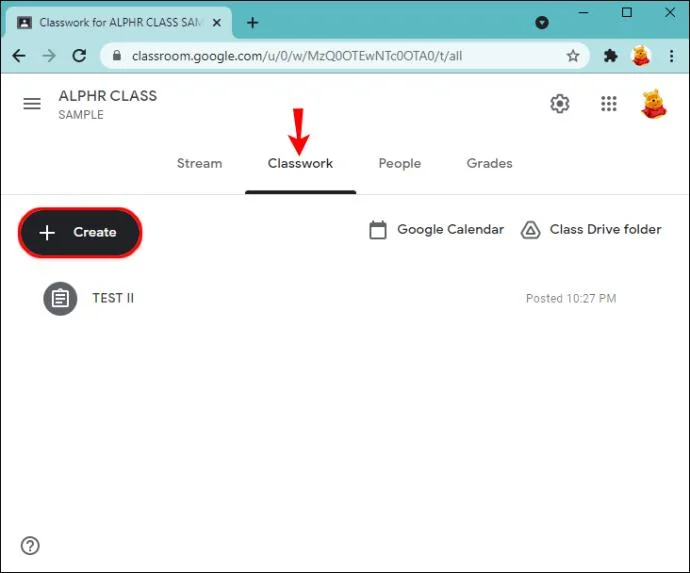690x573 pixels.
Task: Open the browser extensions puzzle icon
Action: tap(610, 56)
